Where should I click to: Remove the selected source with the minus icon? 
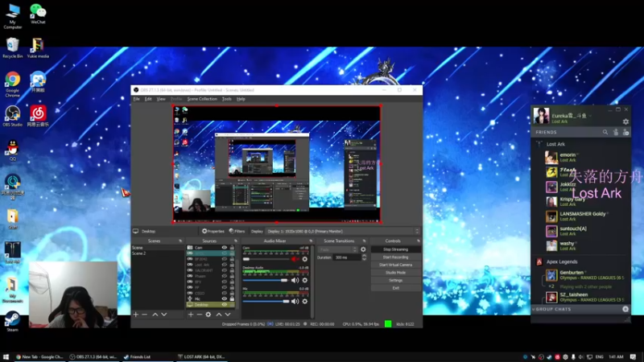click(x=199, y=315)
